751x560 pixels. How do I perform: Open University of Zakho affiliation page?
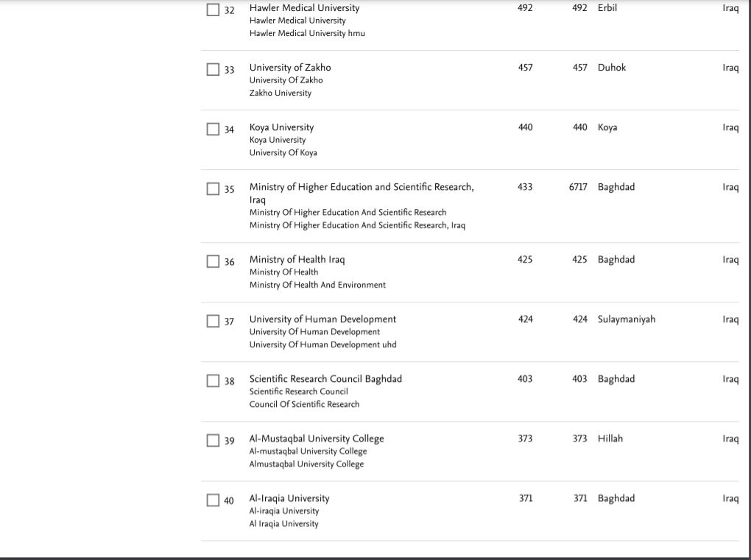pyautogui.click(x=290, y=68)
